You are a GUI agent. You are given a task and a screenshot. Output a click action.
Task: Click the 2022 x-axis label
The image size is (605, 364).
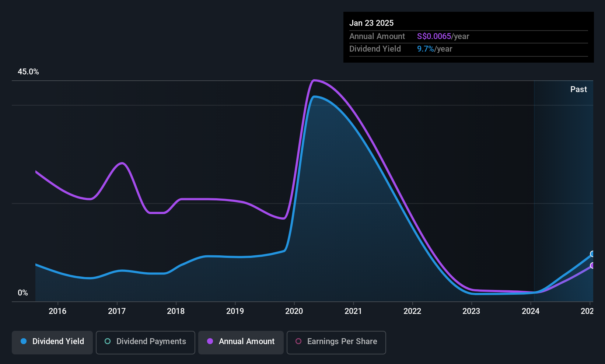coord(412,311)
